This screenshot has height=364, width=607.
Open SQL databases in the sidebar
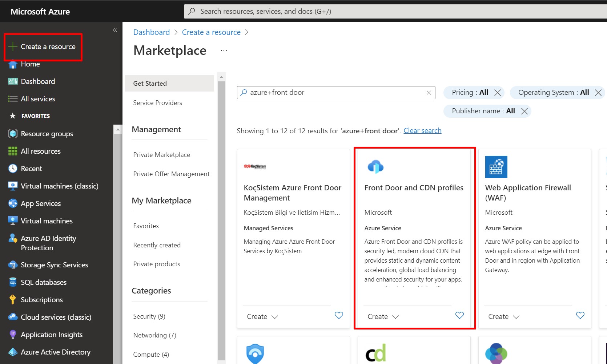click(x=44, y=282)
